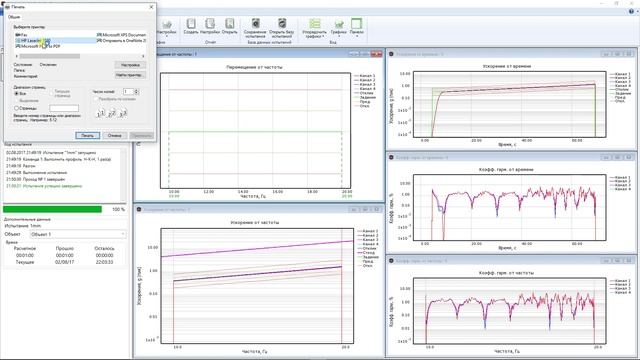Click Сохранение испытания database icon
Screen dimensions: 640x360
pos(255,28)
